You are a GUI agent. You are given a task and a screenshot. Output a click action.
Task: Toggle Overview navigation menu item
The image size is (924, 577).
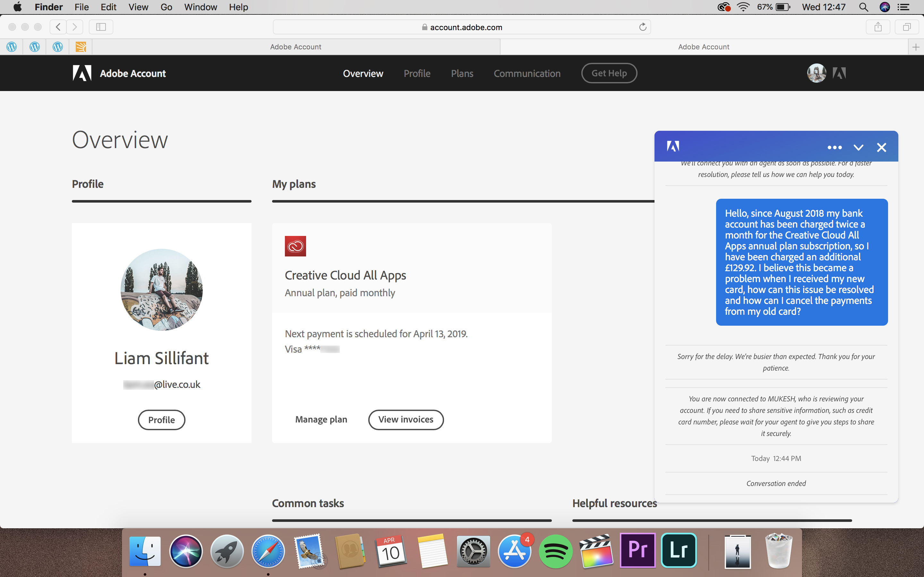coord(363,73)
